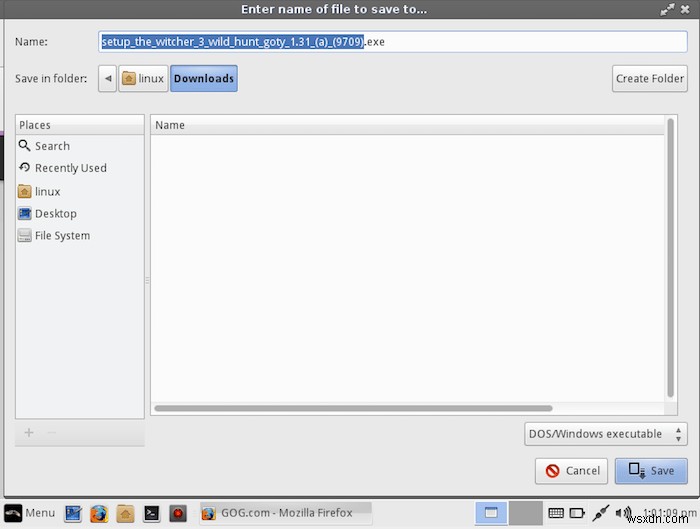Click the pane divider handle beside Places

147,280
